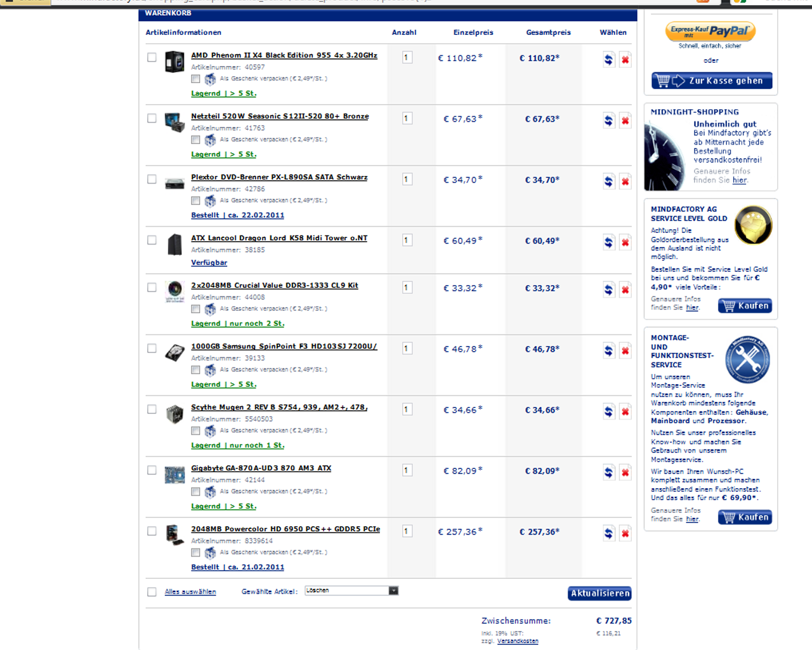
Task: Click gift wrap icon for Netzteil 520W
Action: pyautogui.click(x=210, y=140)
